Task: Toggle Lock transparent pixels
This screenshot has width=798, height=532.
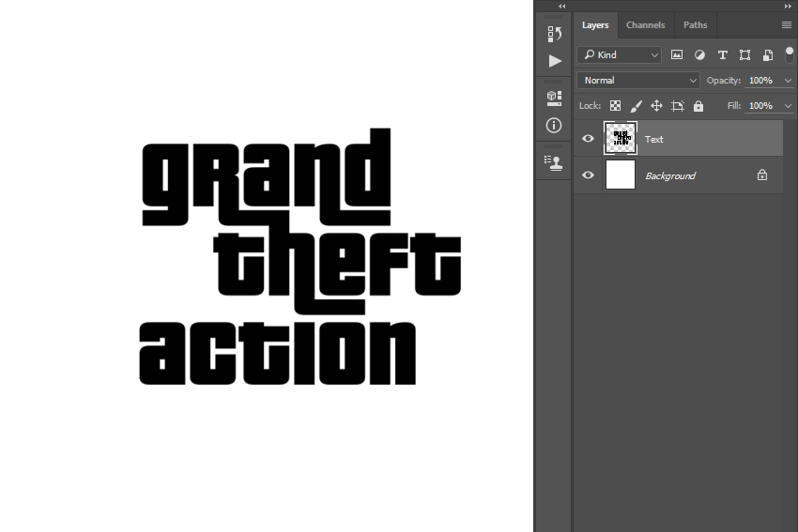Action: coord(615,106)
